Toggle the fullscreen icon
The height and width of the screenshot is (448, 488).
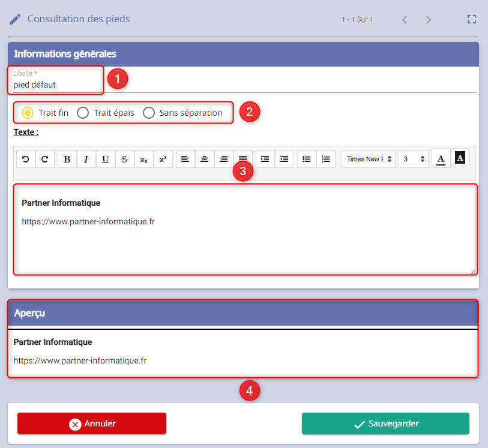[472, 19]
